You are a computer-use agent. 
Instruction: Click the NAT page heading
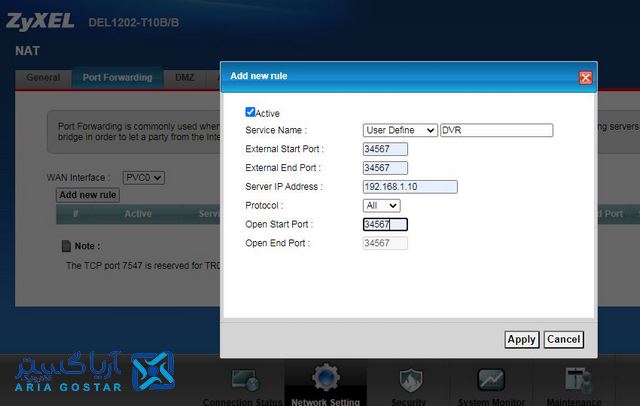coord(27,51)
